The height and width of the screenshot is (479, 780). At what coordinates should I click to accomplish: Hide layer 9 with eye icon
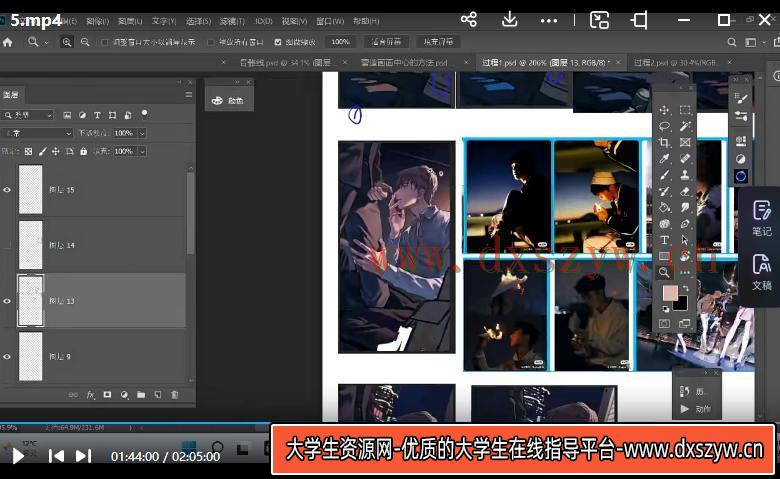pos(7,357)
